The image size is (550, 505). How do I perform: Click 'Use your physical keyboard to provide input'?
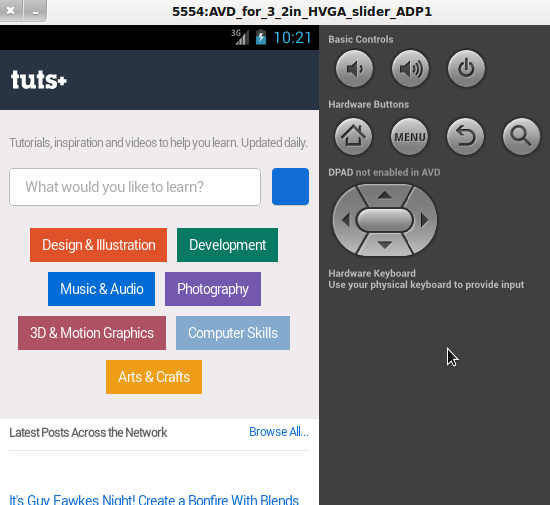(426, 284)
